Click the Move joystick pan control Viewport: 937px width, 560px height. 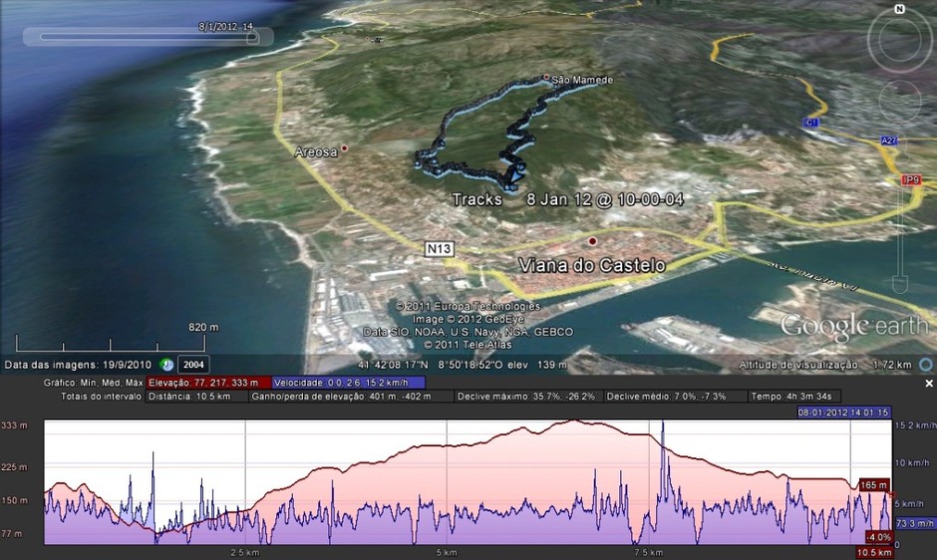(900, 98)
